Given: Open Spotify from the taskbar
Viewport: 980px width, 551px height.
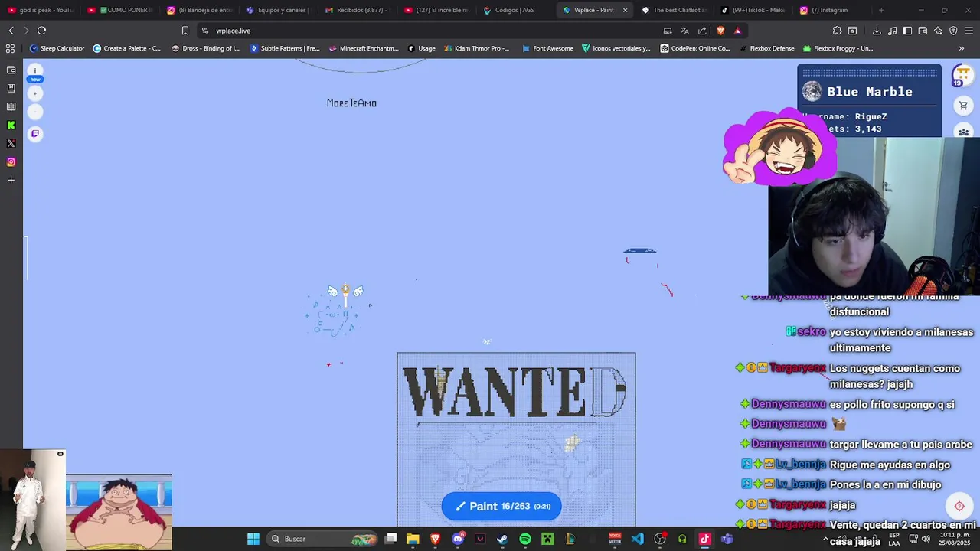Looking at the screenshot, I should [x=525, y=539].
